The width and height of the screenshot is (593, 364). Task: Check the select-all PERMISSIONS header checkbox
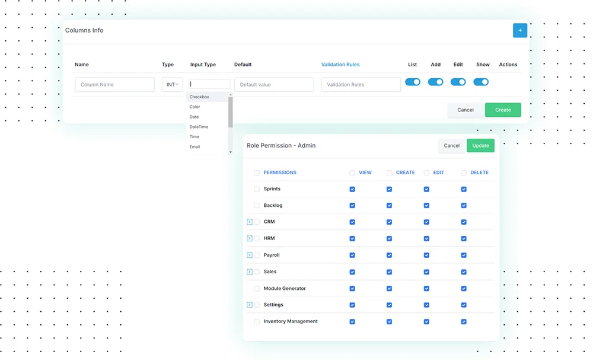[257, 173]
